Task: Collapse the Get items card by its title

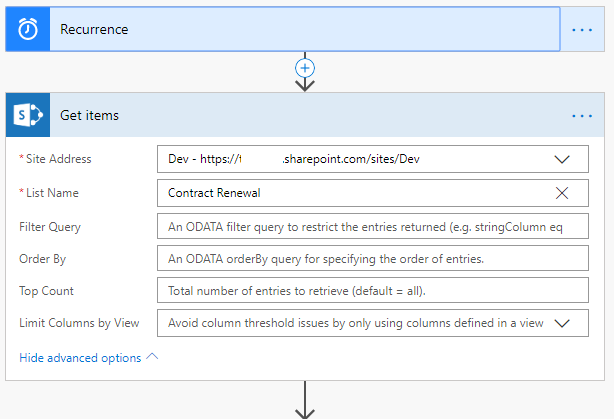Action: (x=89, y=115)
